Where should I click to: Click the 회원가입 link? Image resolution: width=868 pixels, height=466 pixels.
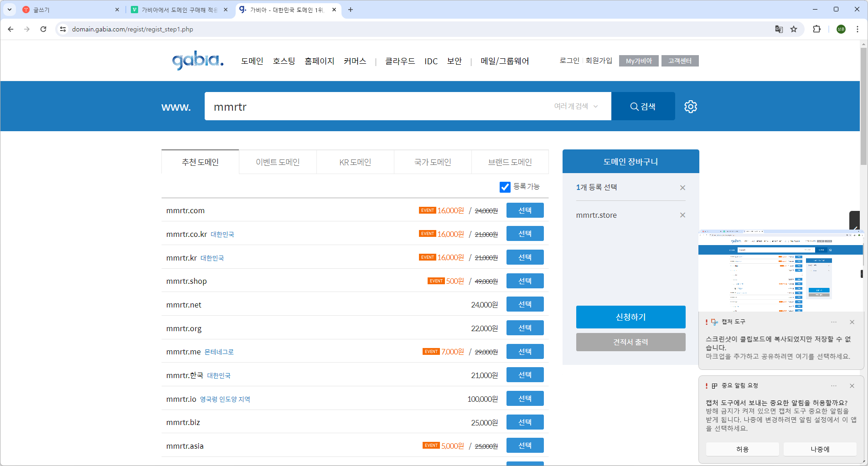tap(599, 61)
